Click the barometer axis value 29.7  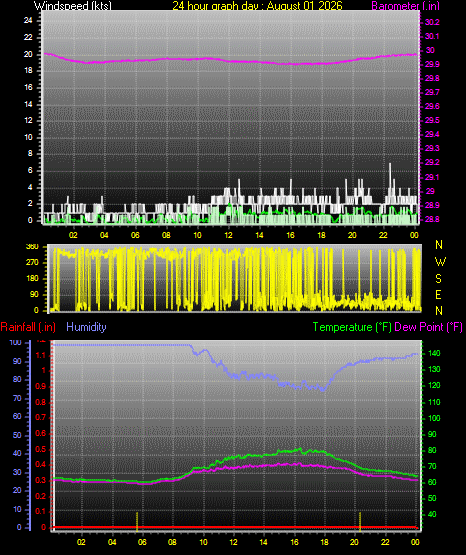tap(432, 92)
